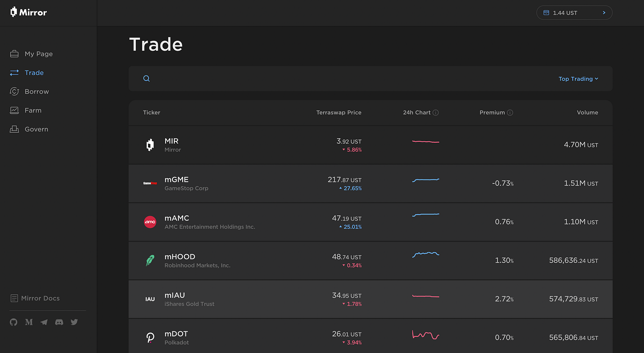The image size is (644, 353).
Task: Click the mAMC 25.01% change value
Action: 351,227
